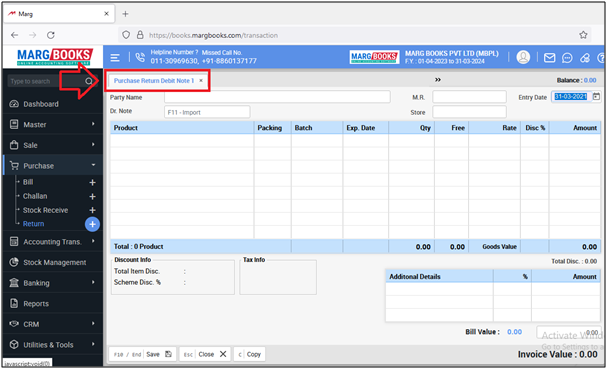
Task: Open Reports in sidebar
Action: point(53,303)
